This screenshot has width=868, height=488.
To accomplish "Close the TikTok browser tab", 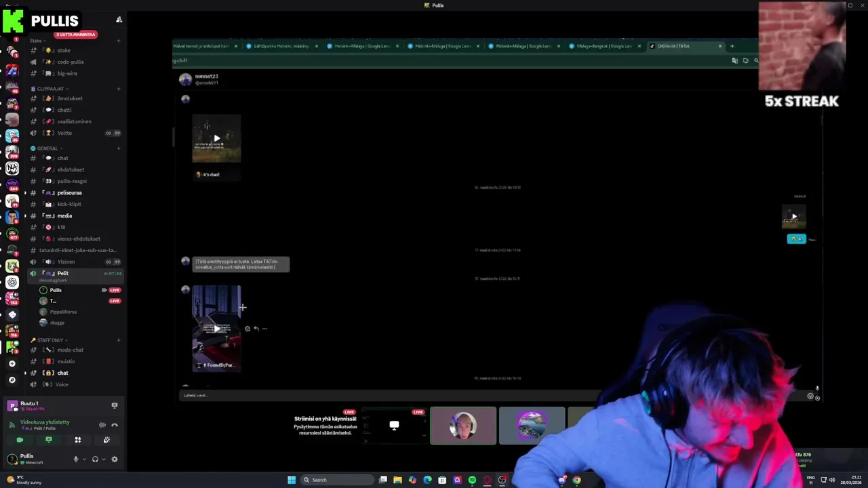I will click(x=720, y=46).
